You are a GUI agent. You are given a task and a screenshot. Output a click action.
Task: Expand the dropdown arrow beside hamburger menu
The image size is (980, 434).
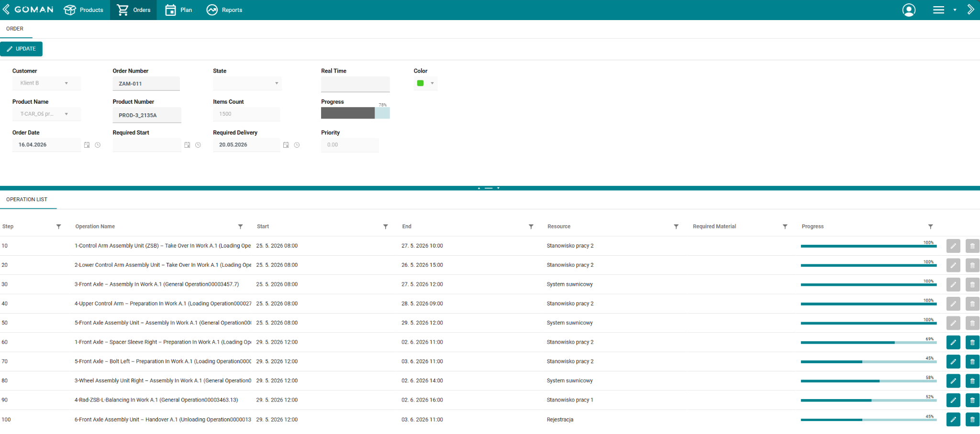point(955,10)
